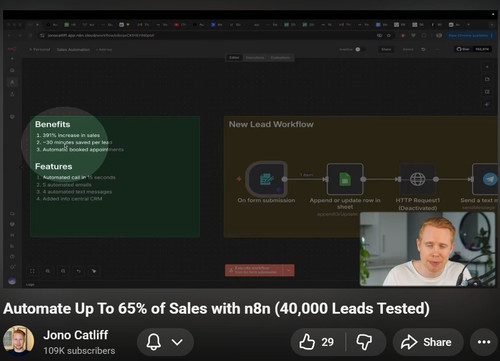Click the 109K subscribers text

point(79,351)
